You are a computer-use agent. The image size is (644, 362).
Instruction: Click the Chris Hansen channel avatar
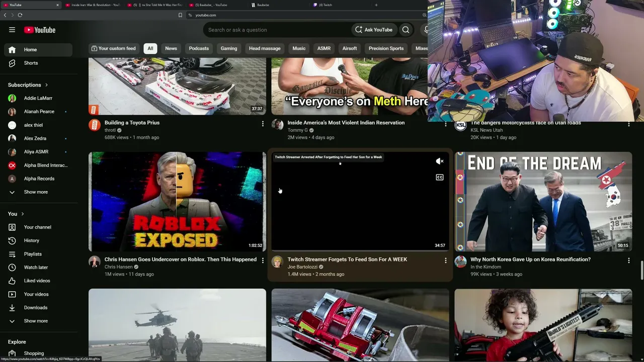tap(95, 262)
